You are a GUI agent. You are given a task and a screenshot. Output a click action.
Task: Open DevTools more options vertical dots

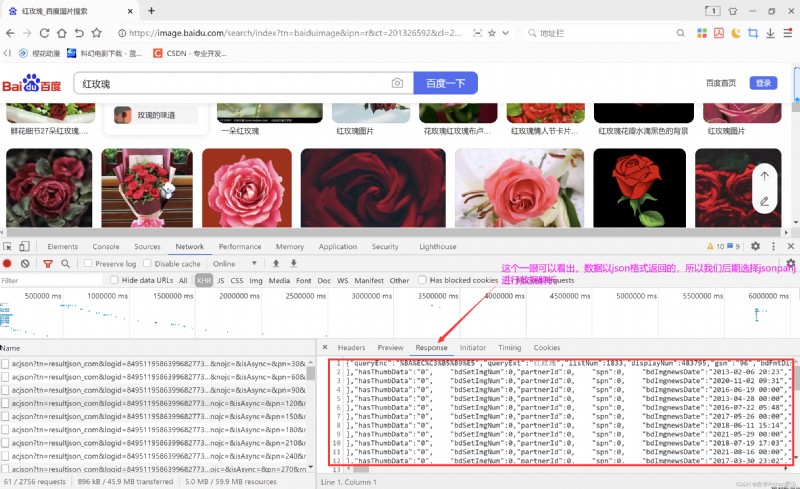[773, 246]
